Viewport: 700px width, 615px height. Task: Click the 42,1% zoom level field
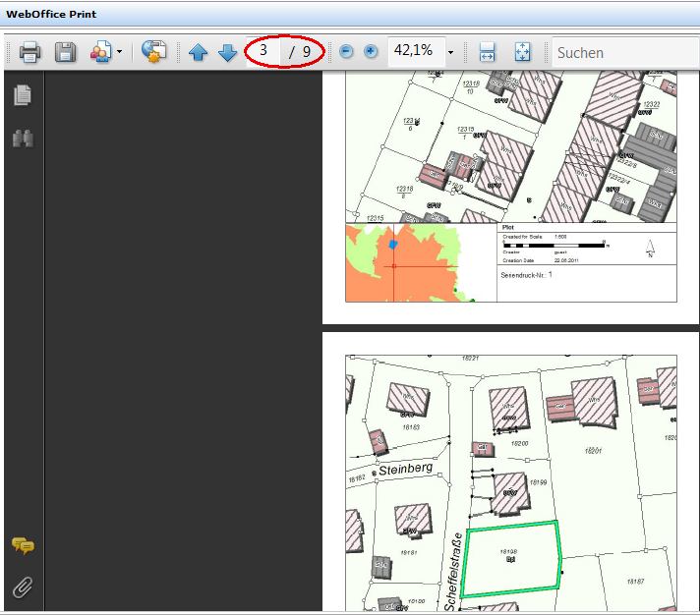click(413, 50)
